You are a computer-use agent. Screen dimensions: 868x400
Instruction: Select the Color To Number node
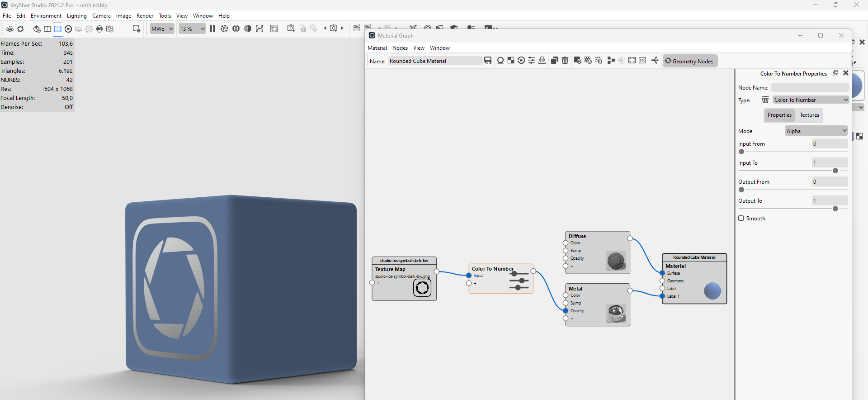501,279
